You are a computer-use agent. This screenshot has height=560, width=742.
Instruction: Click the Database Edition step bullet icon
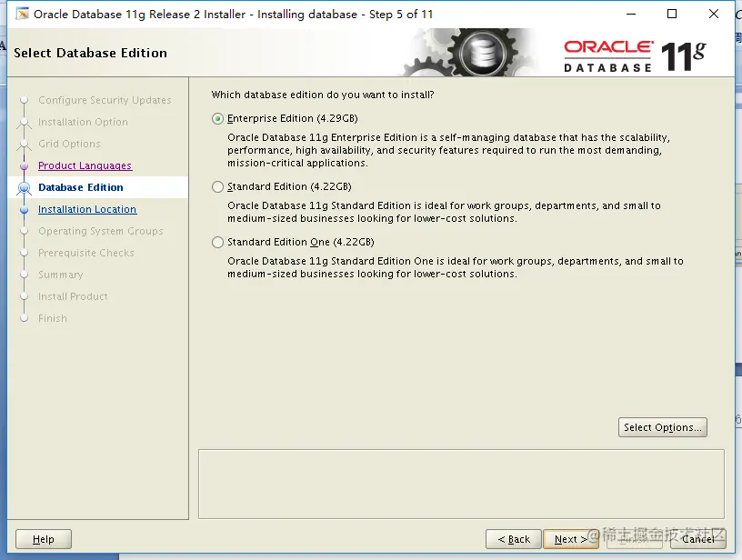(25, 188)
